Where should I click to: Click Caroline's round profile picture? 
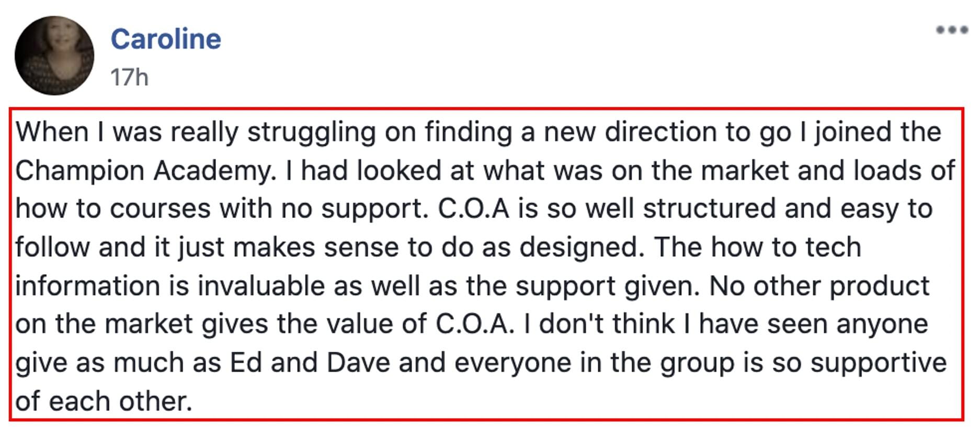click(x=54, y=55)
